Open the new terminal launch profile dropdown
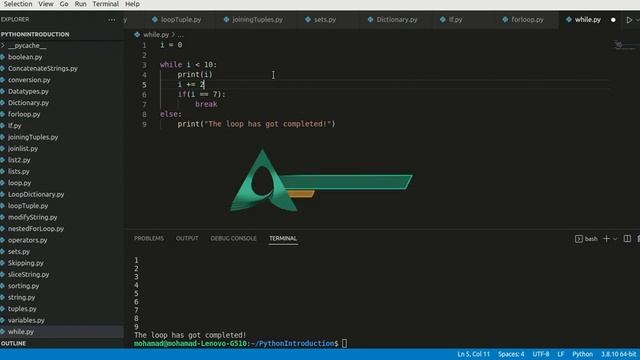 pyautogui.click(x=615, y=239)
